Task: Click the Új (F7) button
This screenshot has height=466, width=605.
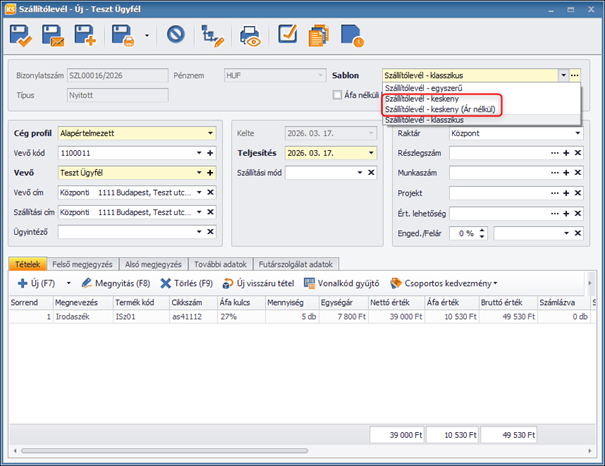Action: 37,283
